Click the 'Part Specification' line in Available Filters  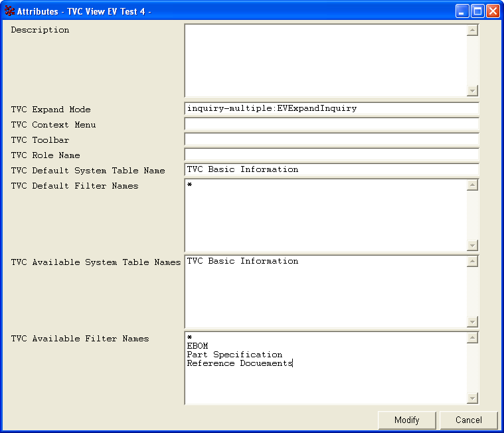234,355
